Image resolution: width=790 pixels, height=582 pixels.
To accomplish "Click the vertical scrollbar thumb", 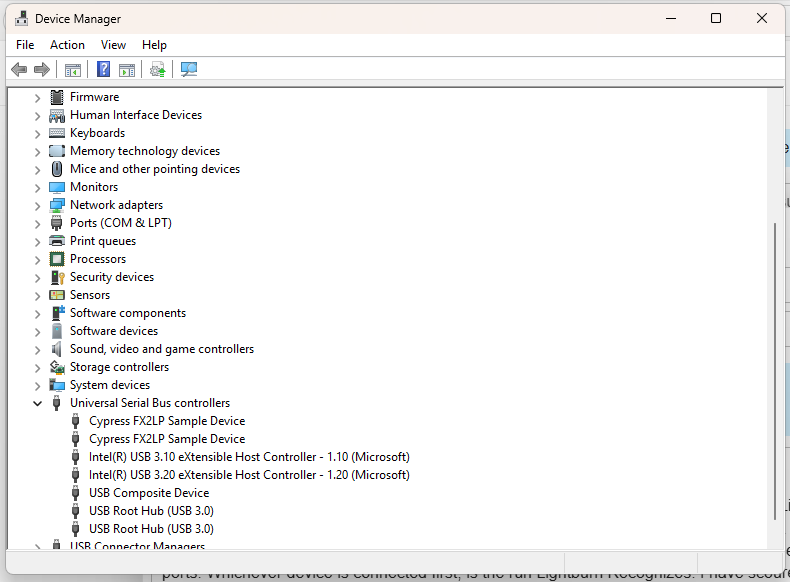I will pyautogui.click(x=776, y=370).
